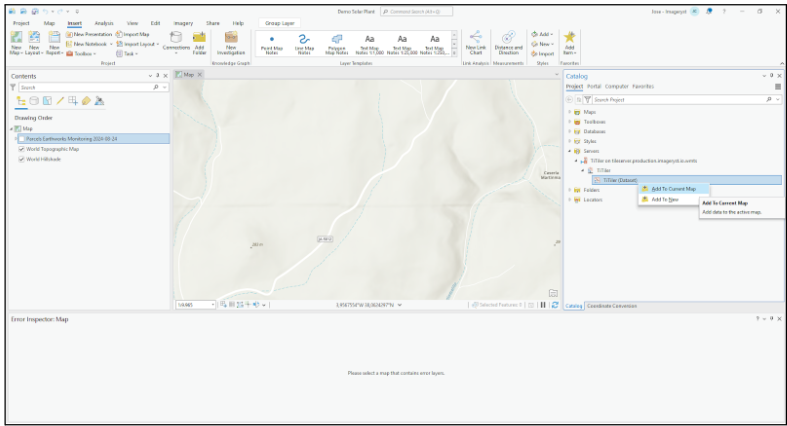Open the View ribbon tab

point(132,23)
